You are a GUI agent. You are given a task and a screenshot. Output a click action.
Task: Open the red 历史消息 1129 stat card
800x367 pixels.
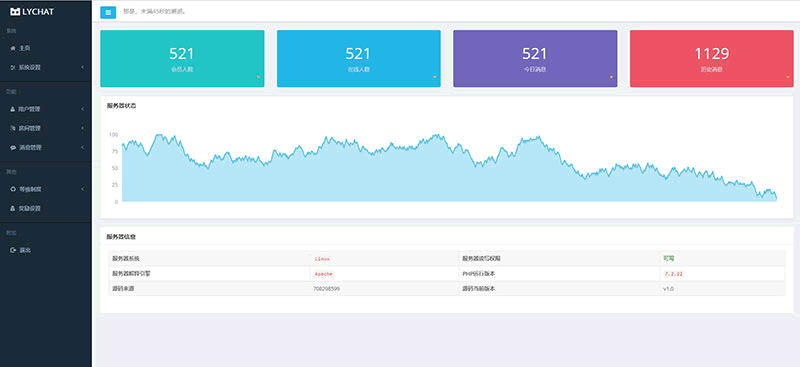pyautogui.click(x=712, y=59)
